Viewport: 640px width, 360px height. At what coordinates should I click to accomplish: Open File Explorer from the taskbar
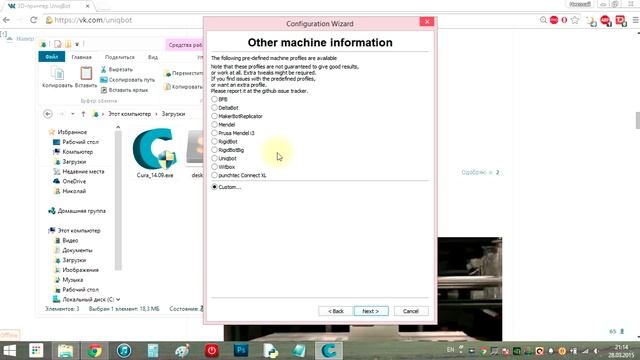[65, 350]
